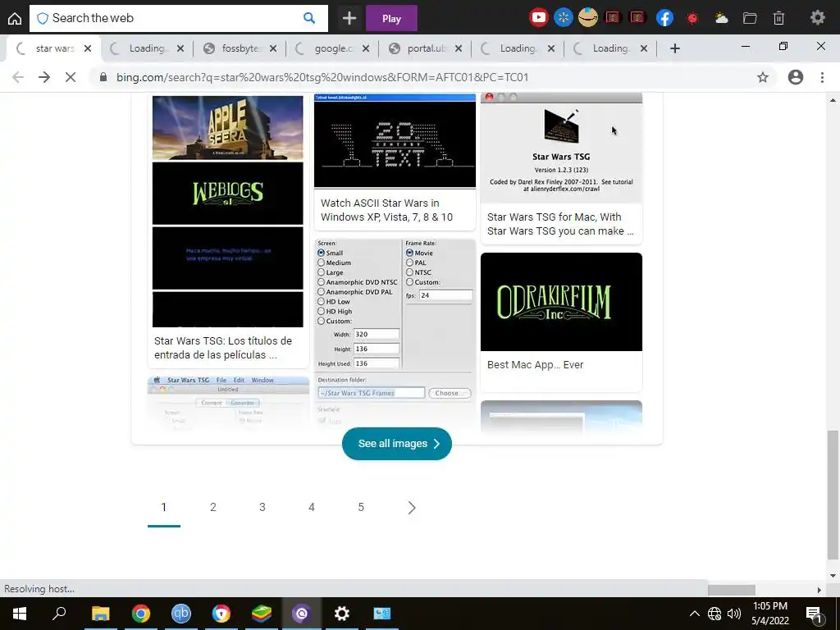Image resolution: width=840 pixels, height=630 pixels.
Task: Bookmark this page with the star icon
Action: pos(763,77)
